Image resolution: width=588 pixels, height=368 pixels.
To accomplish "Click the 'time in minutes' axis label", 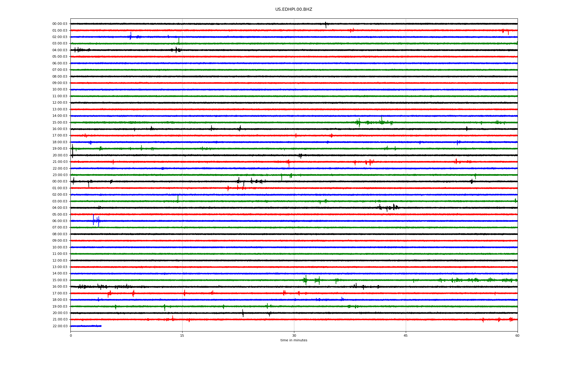I will 294,340.
